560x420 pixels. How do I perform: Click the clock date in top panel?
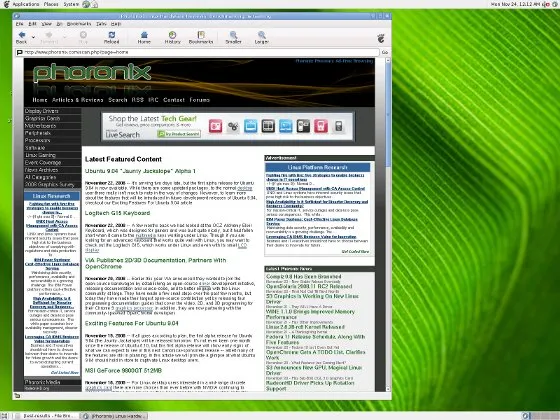(515, 4)
